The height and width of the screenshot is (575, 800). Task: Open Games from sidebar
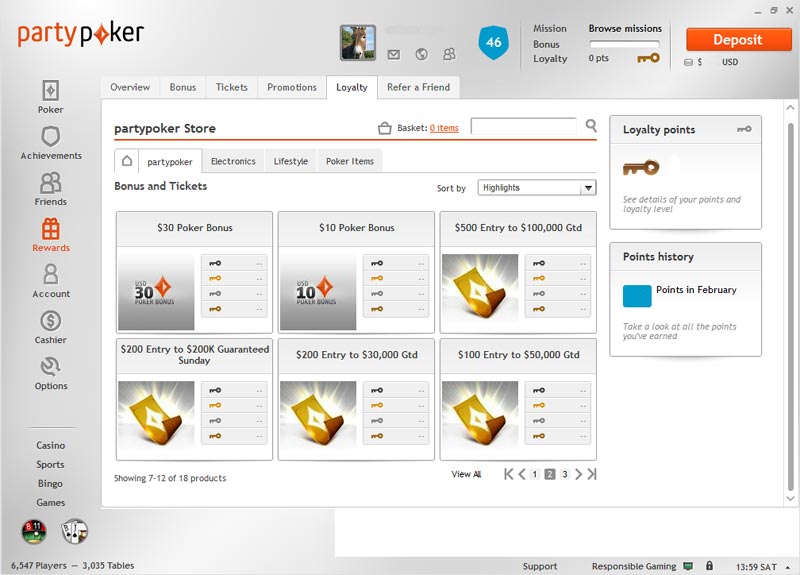tap(51, 503)
